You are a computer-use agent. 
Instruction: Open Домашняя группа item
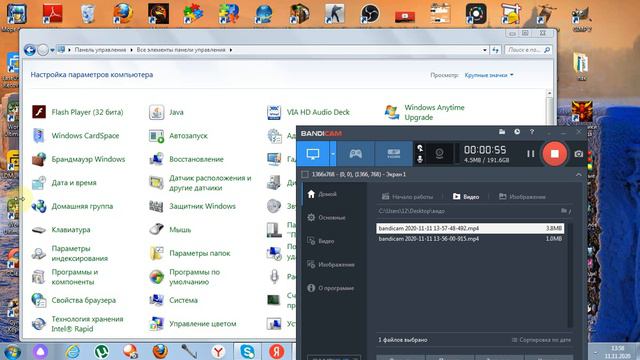(x=72, y=207)
